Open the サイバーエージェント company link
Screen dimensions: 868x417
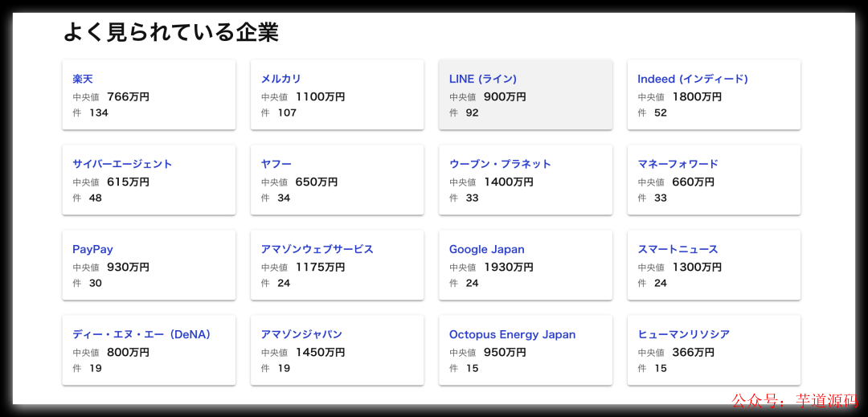pos(122,164)
